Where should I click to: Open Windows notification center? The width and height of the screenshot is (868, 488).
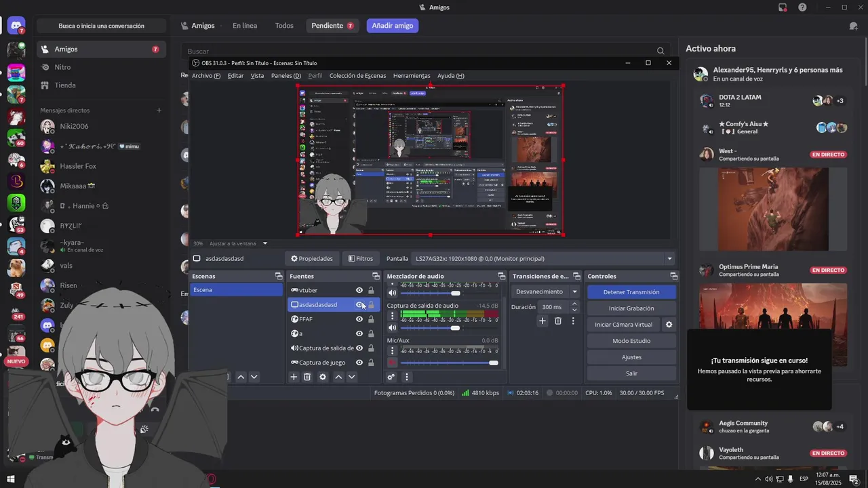(x=854, y=479)
